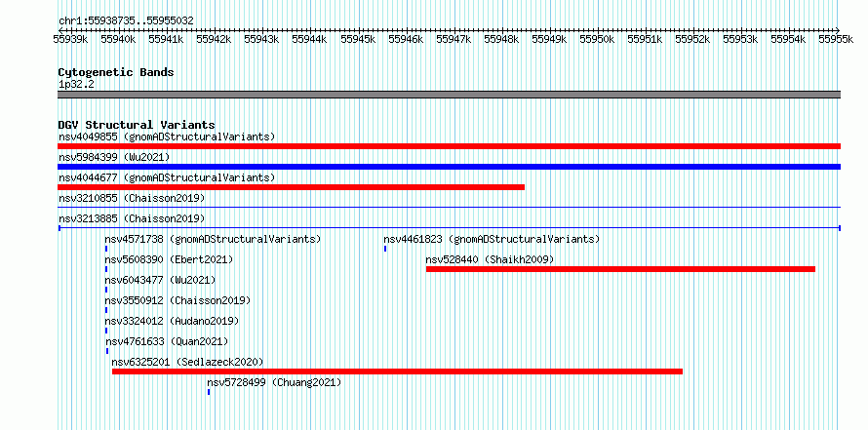
Task: Click the nsv4044677 variant label
Action: point(167,177)
